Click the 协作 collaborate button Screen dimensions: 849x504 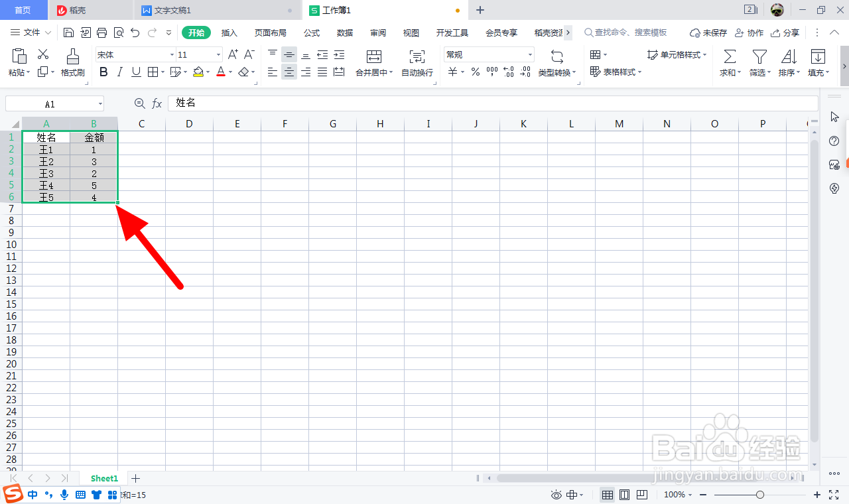tap(749, 32)
